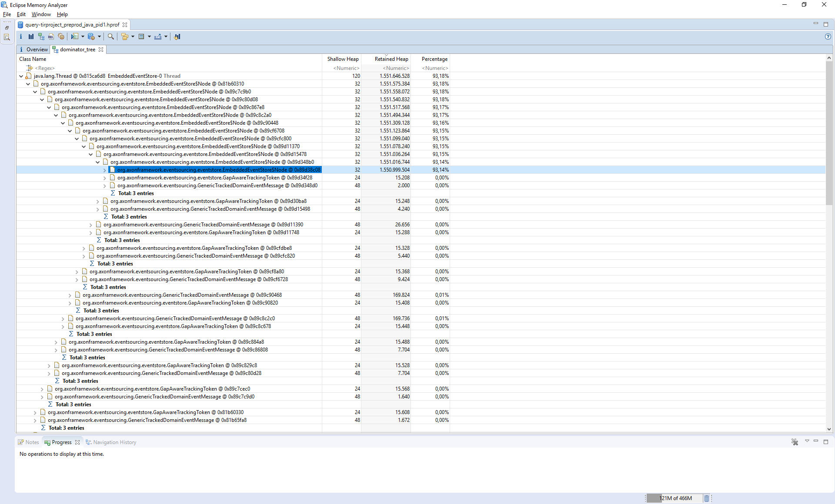Close the hprof editor tab
835x504 pixels.
coord(125,25)
